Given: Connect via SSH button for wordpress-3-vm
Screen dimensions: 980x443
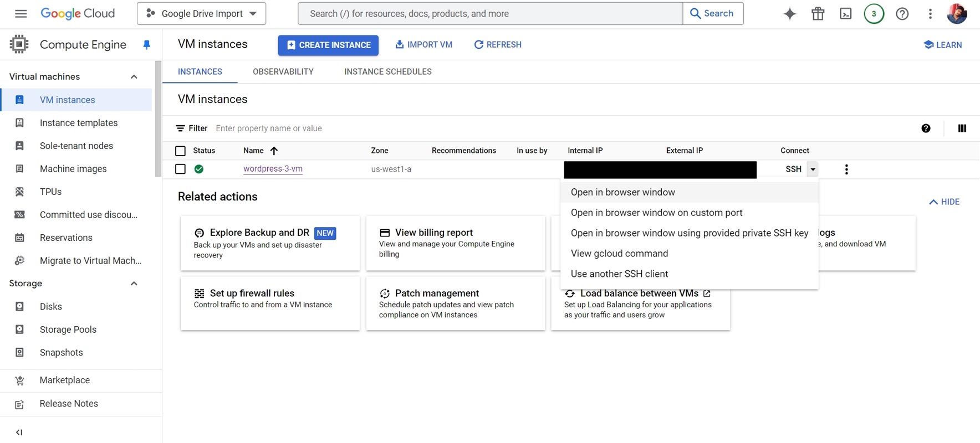Looking at the screenshot, I should (793, 169).
